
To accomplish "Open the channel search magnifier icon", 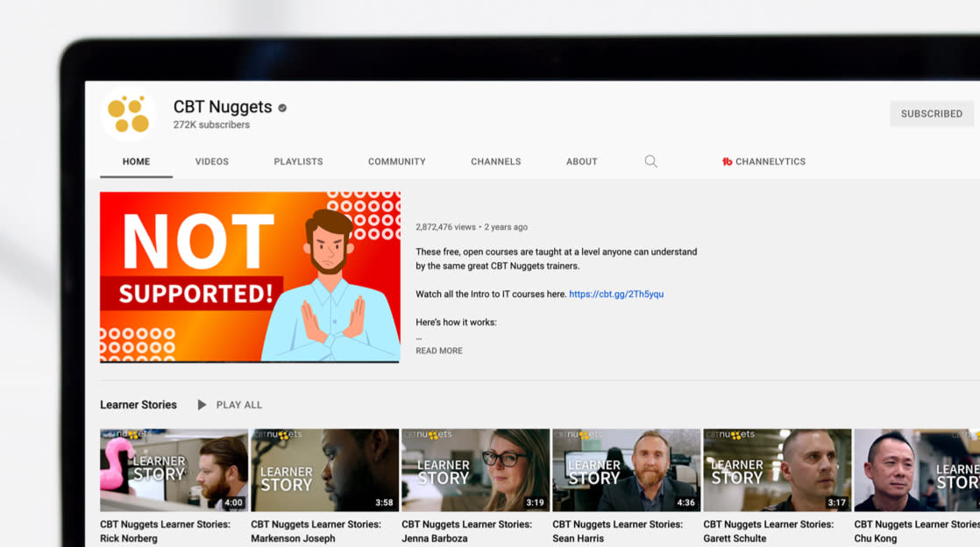I will coord(650,161).
